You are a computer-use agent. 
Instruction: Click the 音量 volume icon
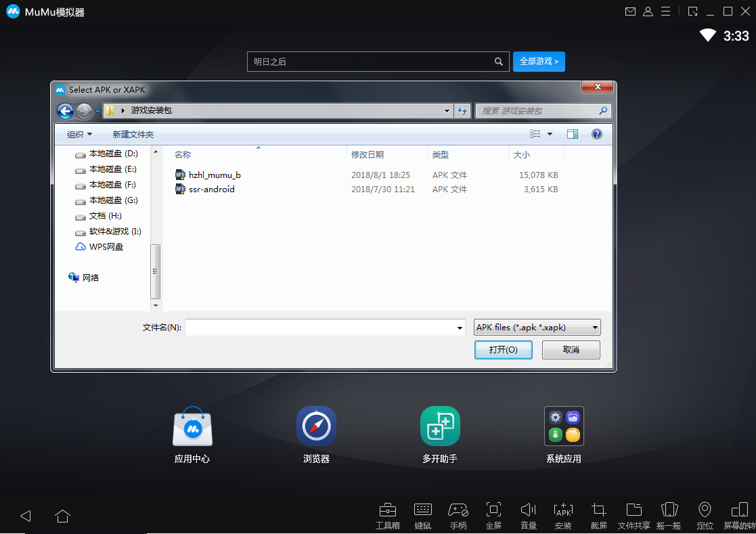pos(529,510)
